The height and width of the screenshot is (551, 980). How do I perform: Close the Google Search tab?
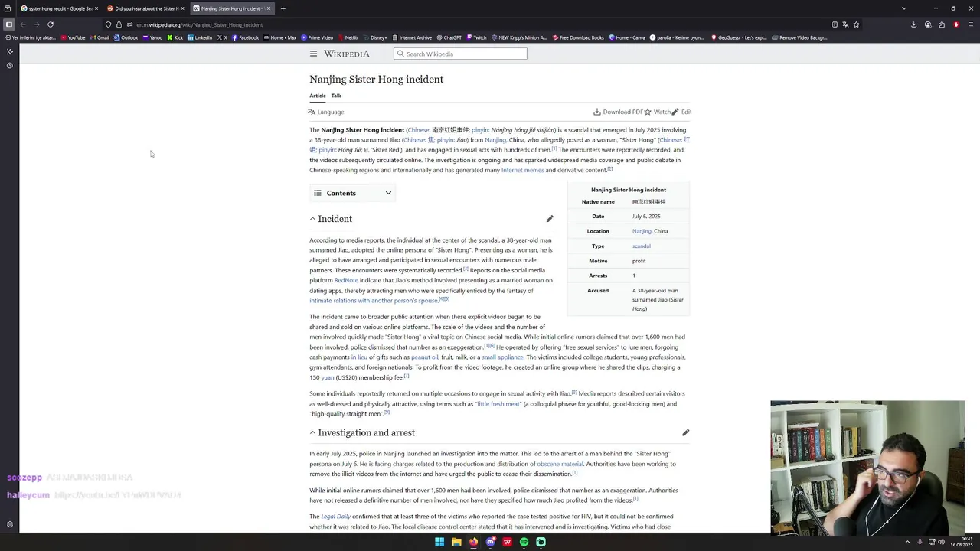point(96,8)
